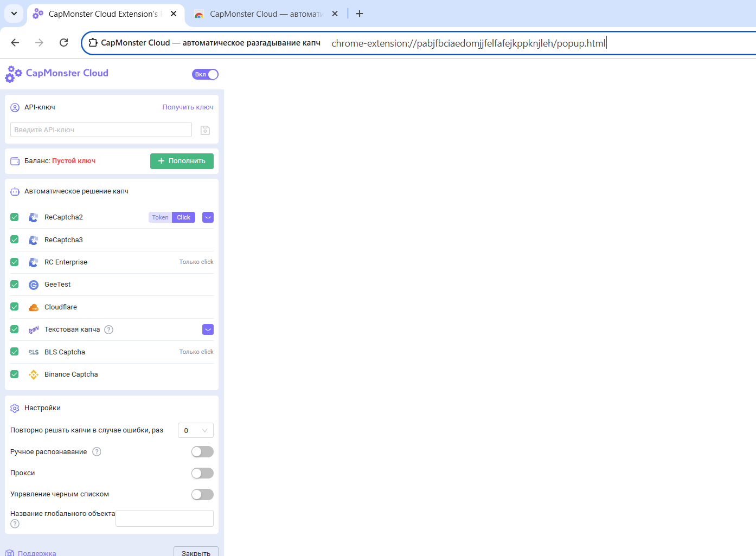This screenshot has width=756, height=556.
Task: Click the browser address bar URL
Action: [469, 43]
